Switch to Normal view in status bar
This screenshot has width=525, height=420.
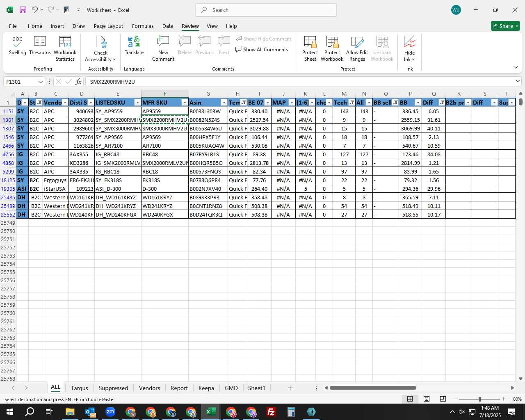[x=410, y=399]
